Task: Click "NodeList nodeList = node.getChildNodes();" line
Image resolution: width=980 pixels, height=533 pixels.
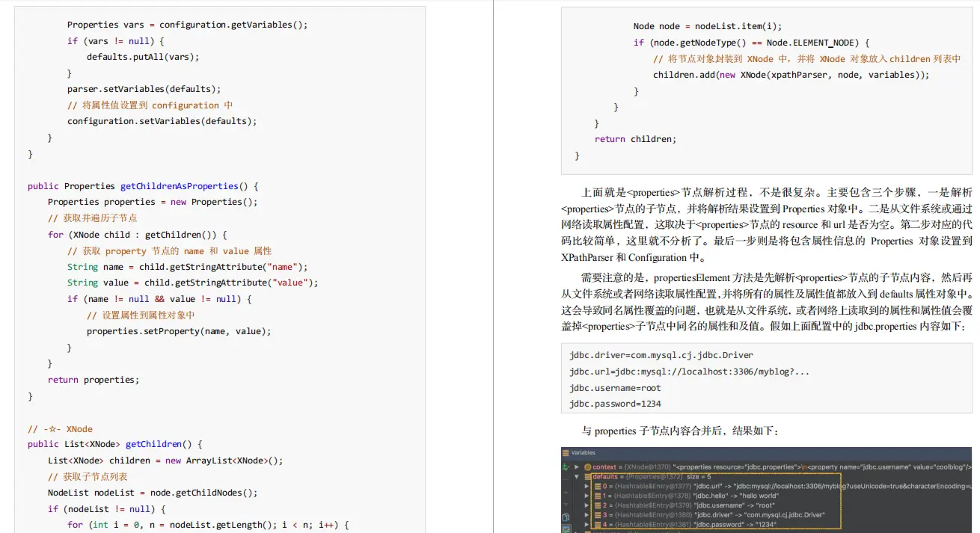Action: coord(153,493)
